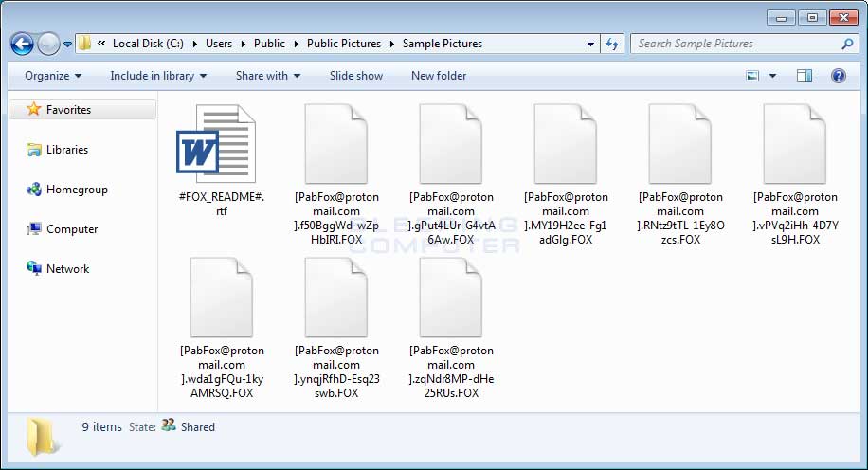Click the Favorites star icon
Image resolution: width=868 pixels, height=470 pixels.
(x=34, y=109)
